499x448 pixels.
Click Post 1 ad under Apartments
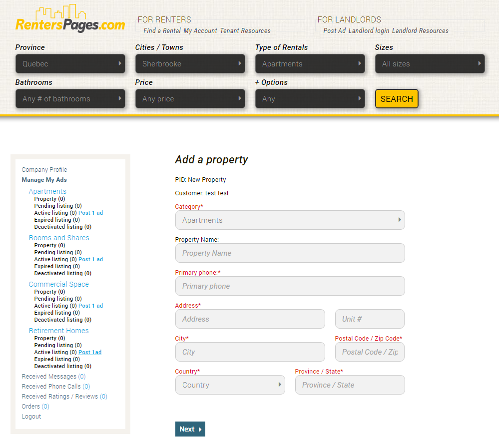[x=91, y=213]
